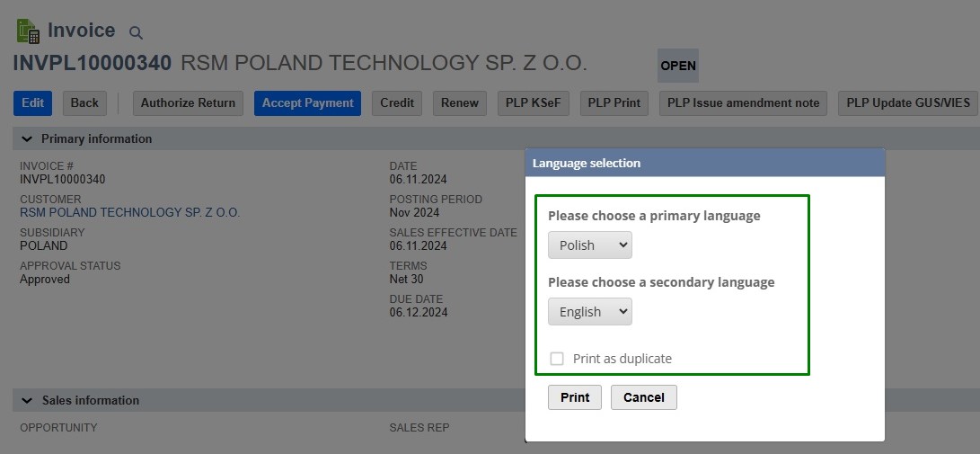Image resolution: width=980 pixels, height=454 pixels.
Task: Open the secondary language dropdown
Action: (589, 312)
